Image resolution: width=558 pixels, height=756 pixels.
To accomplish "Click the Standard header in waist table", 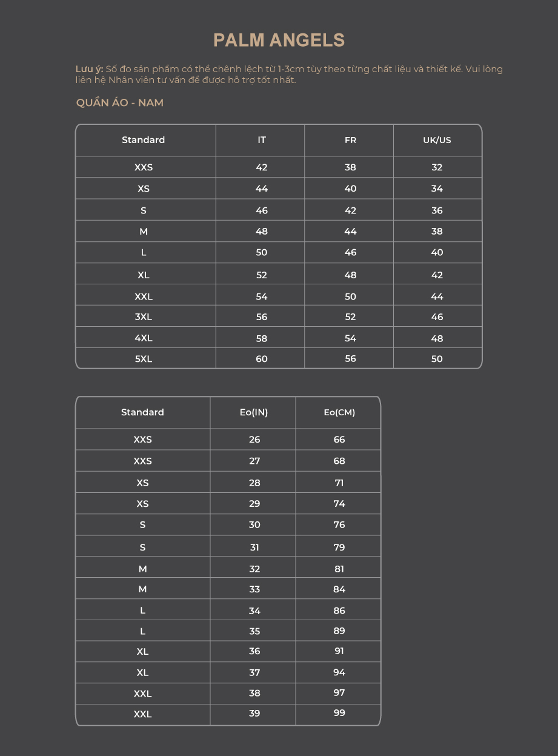I will [x=142, y=412].
